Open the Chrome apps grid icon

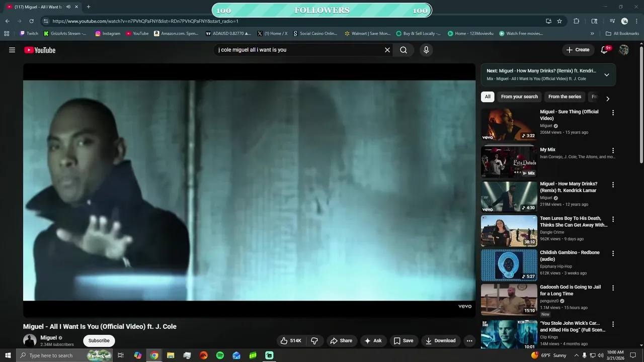[7, 34]
